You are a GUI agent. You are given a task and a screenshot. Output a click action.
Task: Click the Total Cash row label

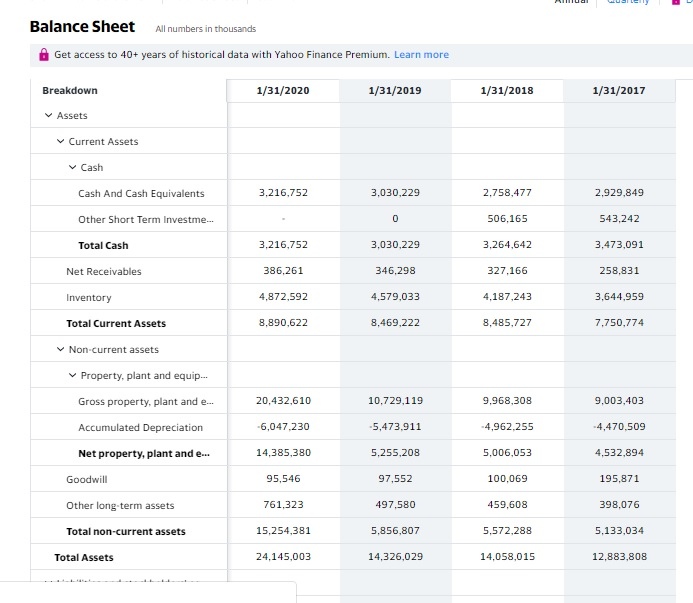point(103,246)
